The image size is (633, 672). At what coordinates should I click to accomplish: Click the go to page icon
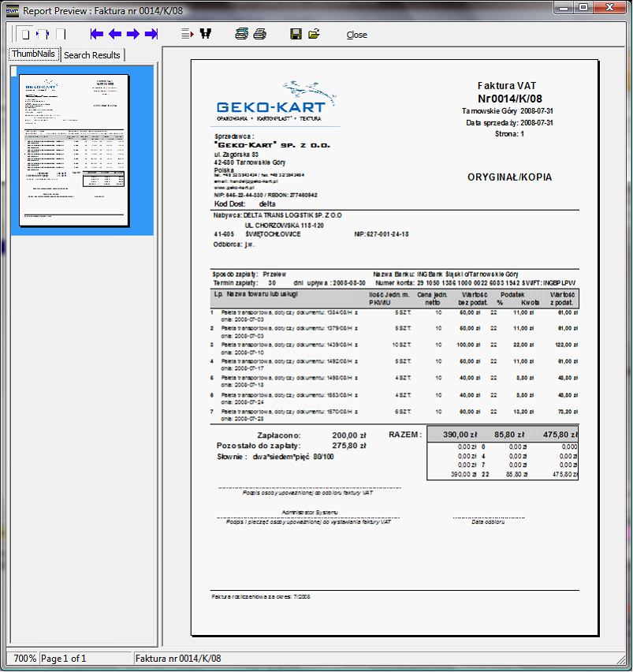click(x=187, y=35)
